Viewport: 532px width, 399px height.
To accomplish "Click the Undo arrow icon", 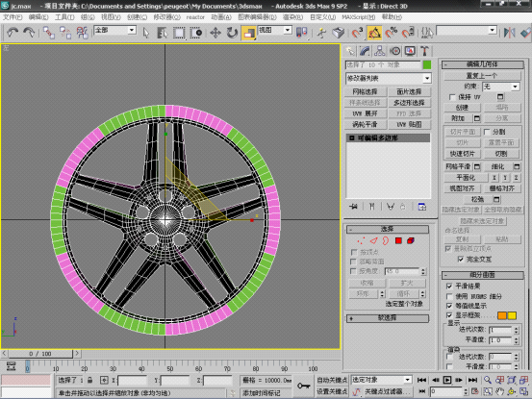I will [x=13, y=33].
